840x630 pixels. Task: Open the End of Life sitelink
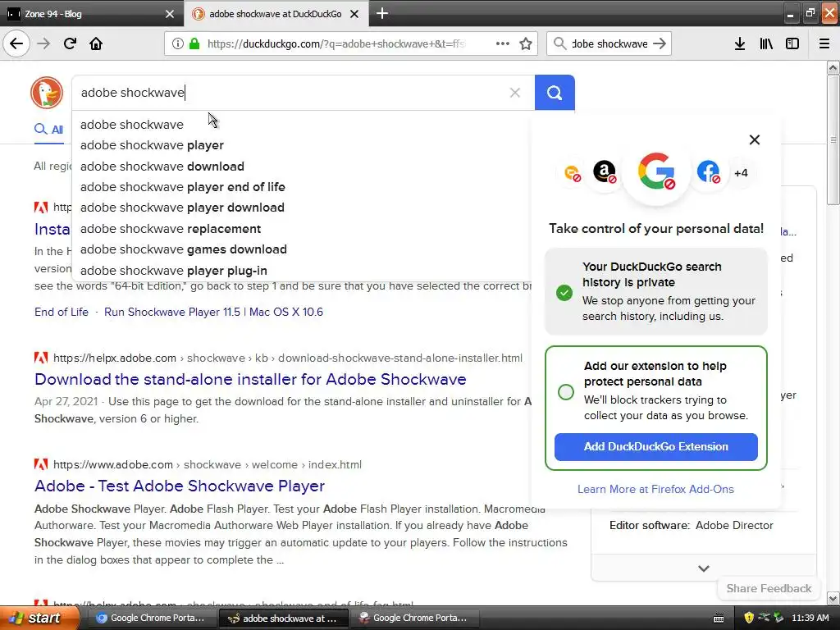62,312
